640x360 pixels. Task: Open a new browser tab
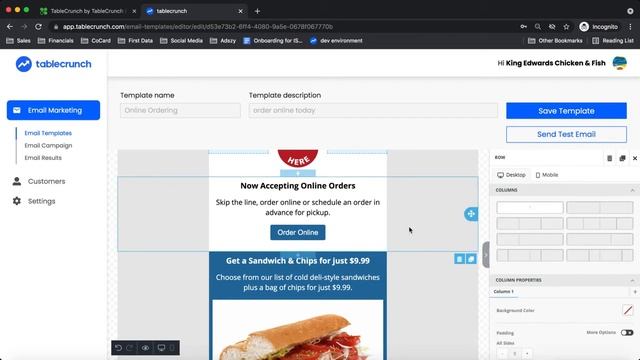257,11
